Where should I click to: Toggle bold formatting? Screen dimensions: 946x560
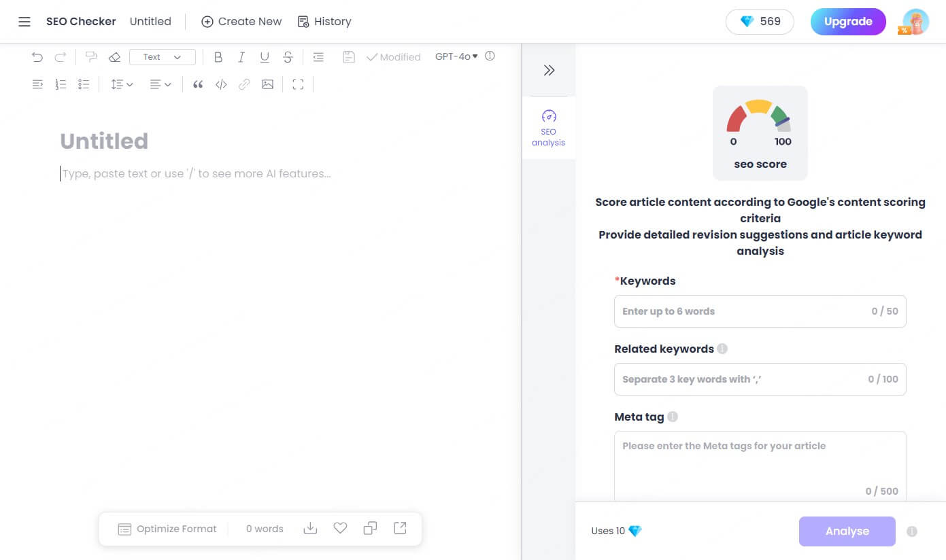coord(218,57)
